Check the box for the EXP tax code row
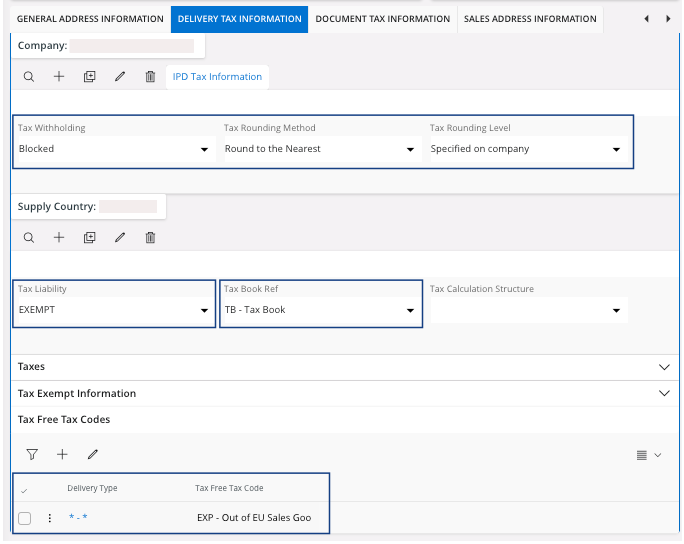The image size is (684, 544). click(x=25, y=518)
